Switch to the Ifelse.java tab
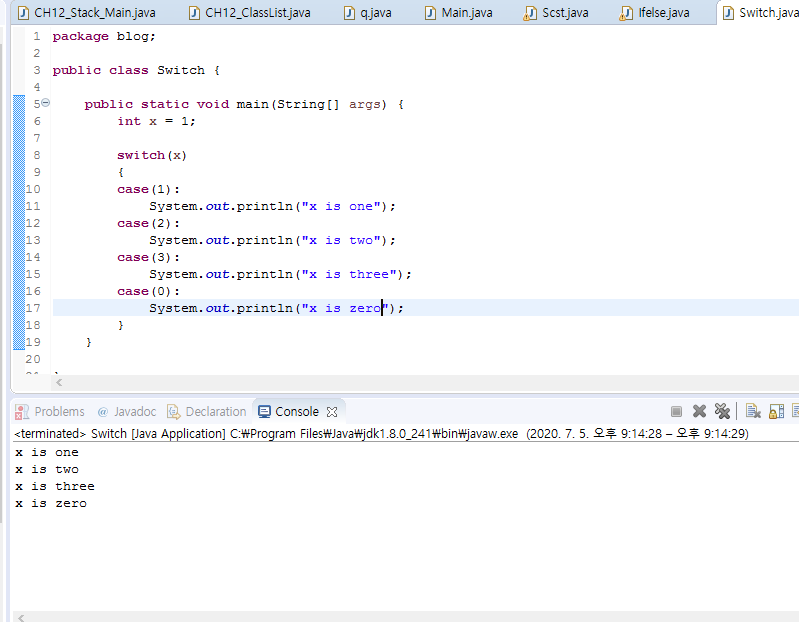Viewport: 799px width, 622px height. pyautogui.click(x=655, y=13)
